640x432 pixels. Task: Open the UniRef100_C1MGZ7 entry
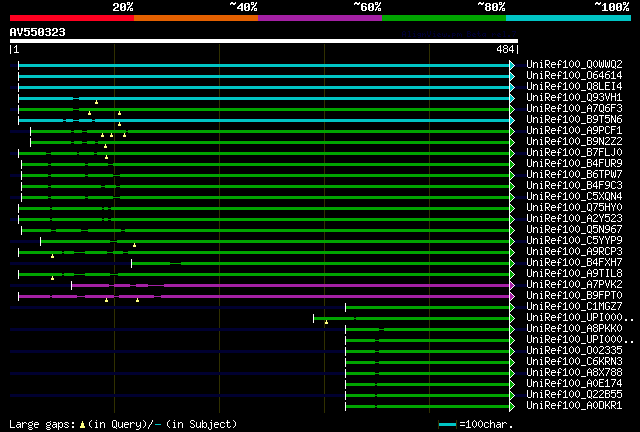(x=574, y=307)
